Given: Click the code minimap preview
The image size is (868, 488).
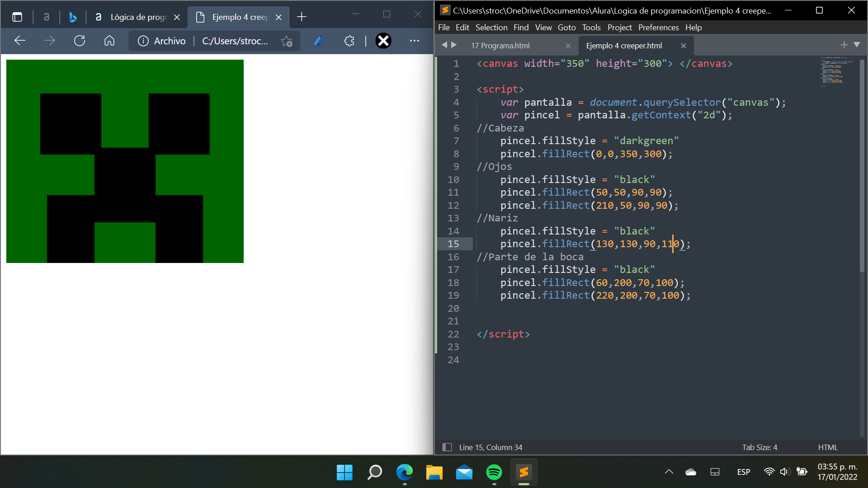Looking at the screenshot, I should point(836,71).
